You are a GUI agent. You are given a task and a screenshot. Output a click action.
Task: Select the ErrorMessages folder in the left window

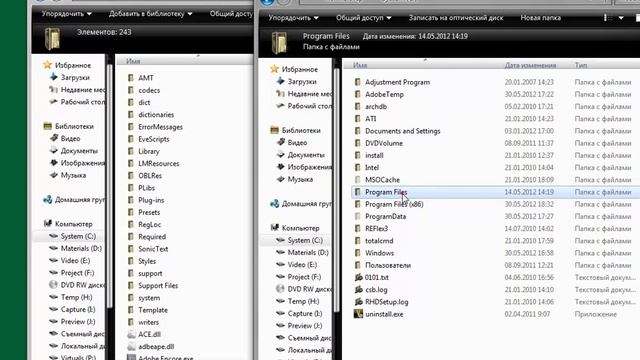point(160,127)
